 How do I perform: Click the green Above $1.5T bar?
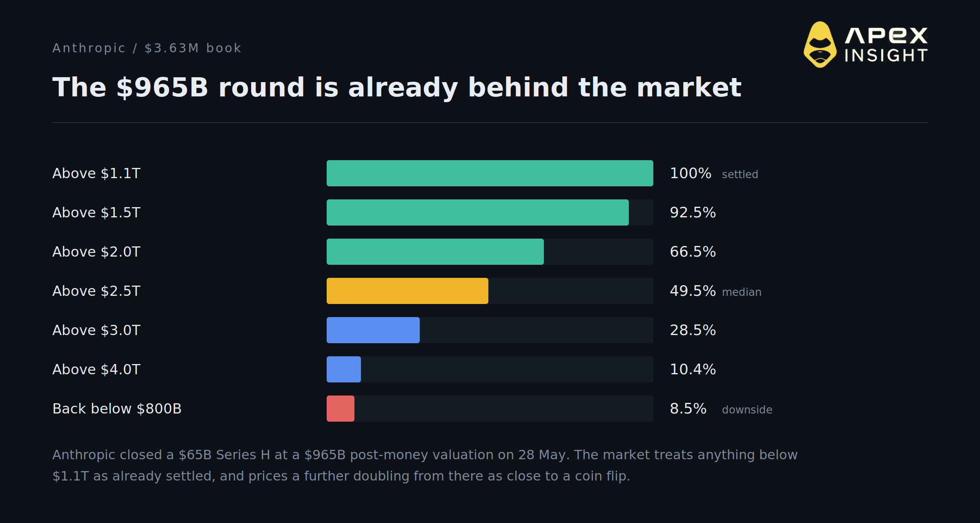coord(478,212)
